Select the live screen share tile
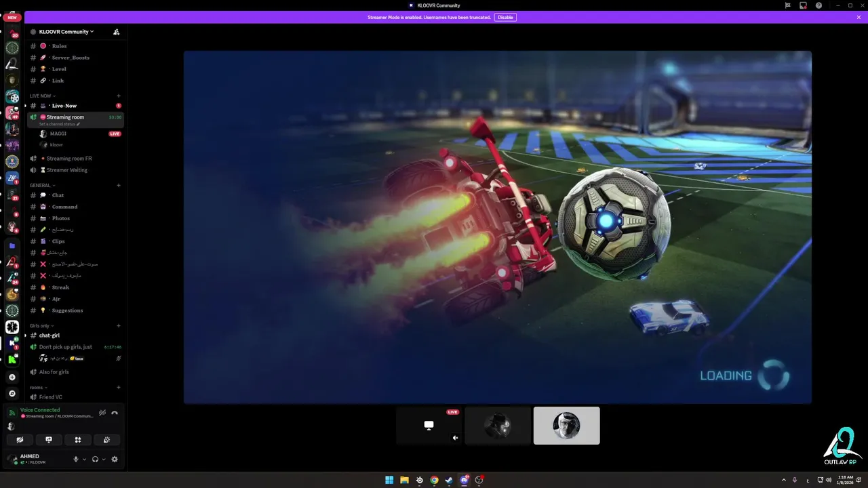 click(x=429, y=426)
